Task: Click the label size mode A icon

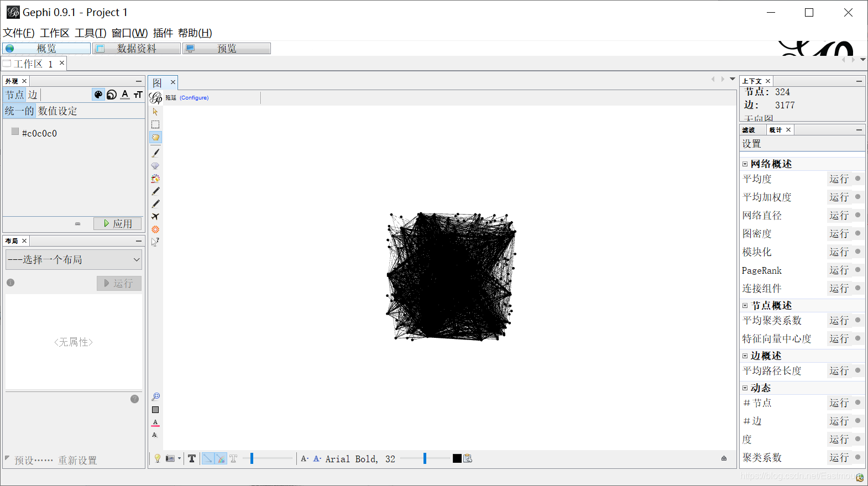Action: point(304,458)
